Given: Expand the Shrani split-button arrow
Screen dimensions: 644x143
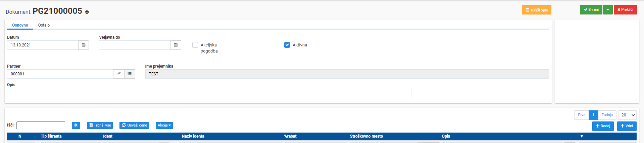Looking at the screenshot, I should pos(608,10).
